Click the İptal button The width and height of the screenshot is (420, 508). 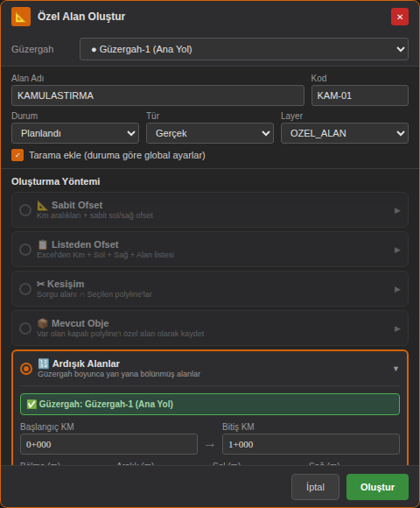(x=315, y=487)
